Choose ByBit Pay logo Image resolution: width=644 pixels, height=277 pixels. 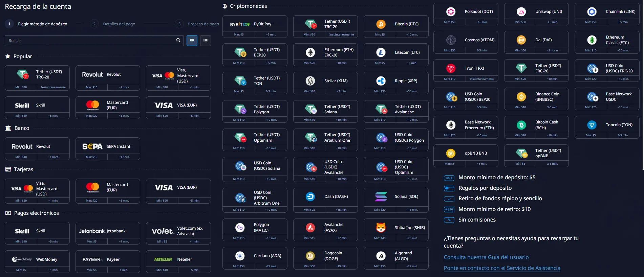coord(240,24)
